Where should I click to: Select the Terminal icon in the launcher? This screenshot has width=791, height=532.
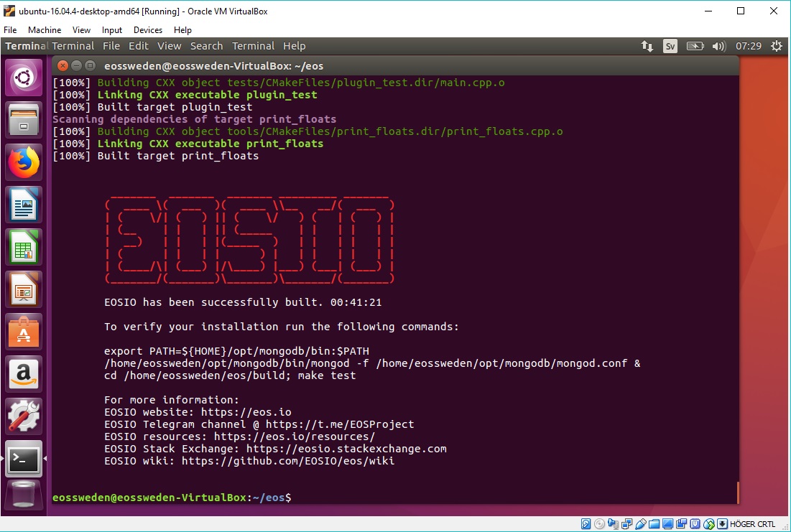(x=24, y=459)
